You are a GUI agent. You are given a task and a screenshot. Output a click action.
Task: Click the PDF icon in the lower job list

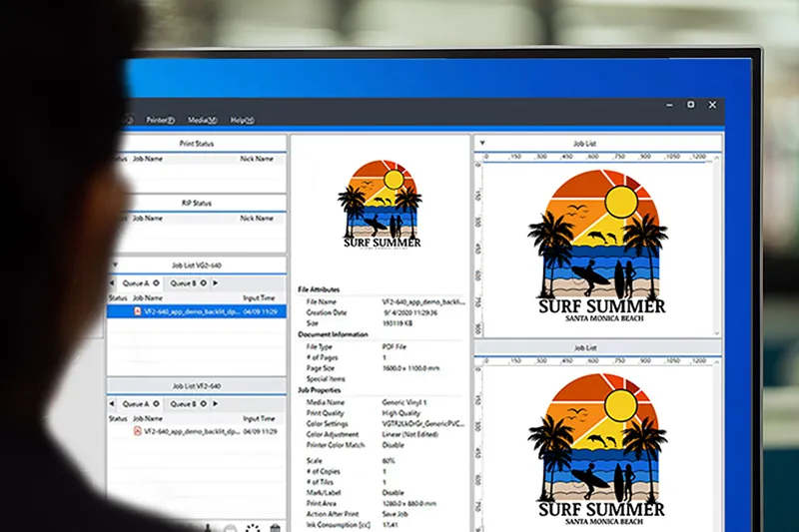click(x=137, y=431)
